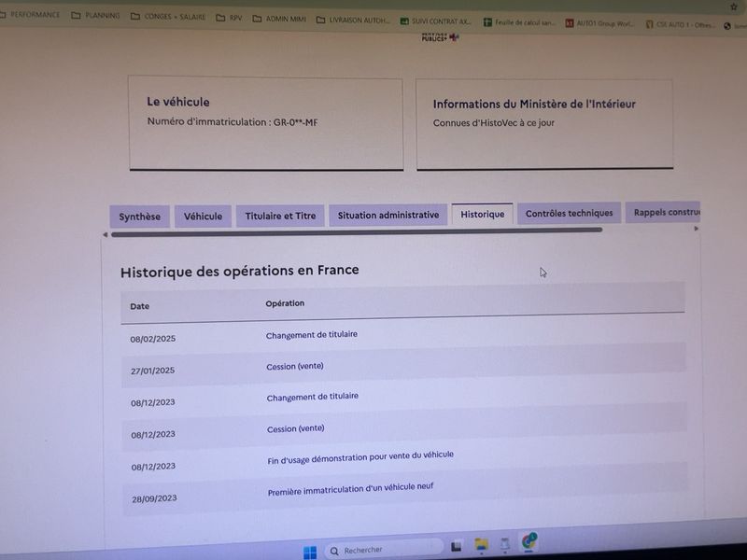Open File Explorer from the taskbar
Screen dimensions: 747x560
coord(481,544)
